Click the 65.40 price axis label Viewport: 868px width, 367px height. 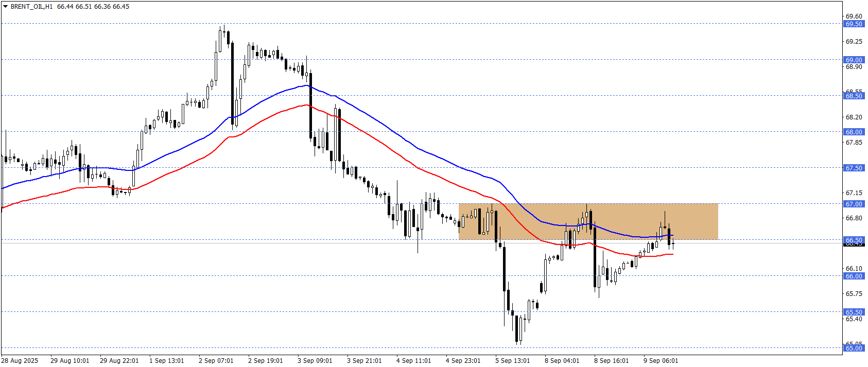[854, 319]
